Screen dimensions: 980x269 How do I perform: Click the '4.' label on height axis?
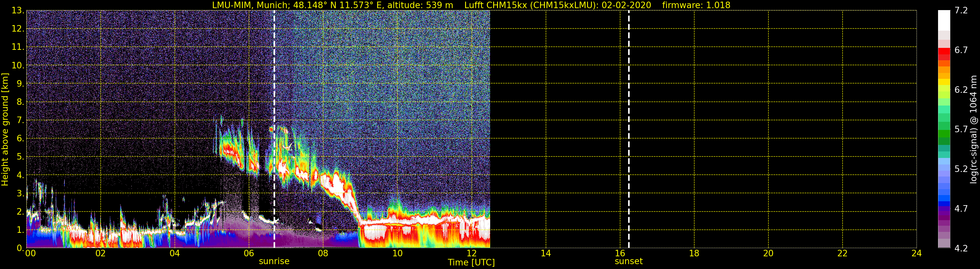[x=20, y=175]
